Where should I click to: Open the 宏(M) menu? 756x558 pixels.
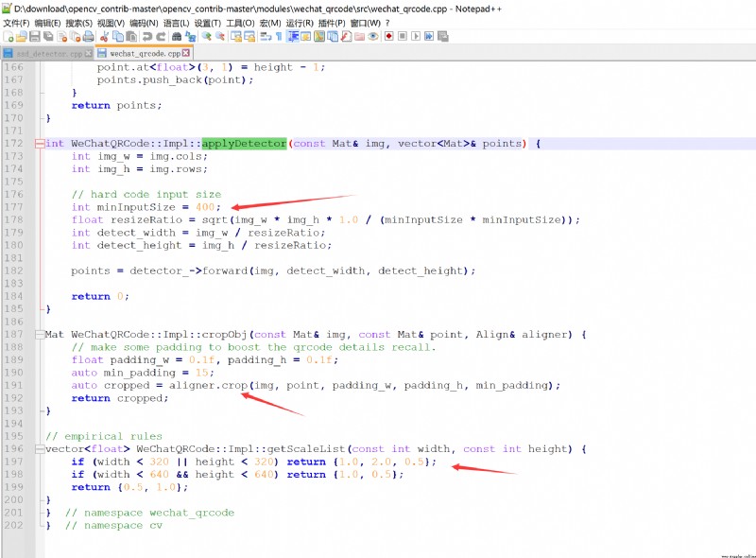pos(270,23)
